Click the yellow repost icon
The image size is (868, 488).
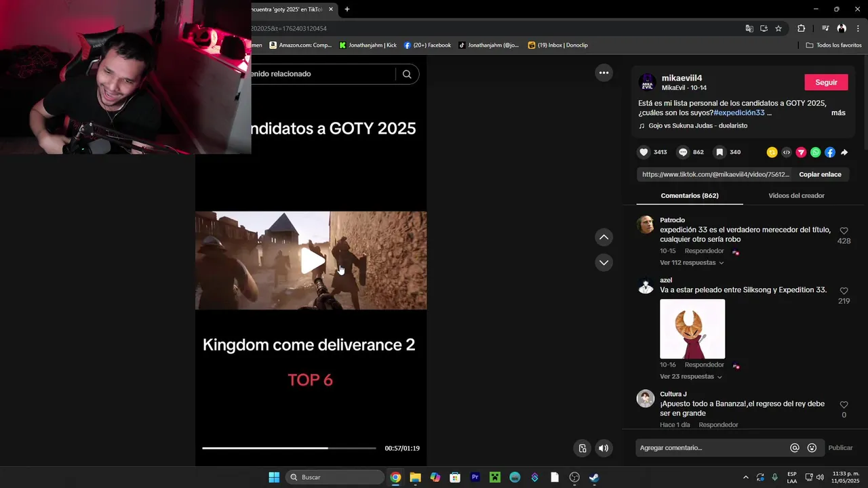pyautogui.click(x=772, y=152)
